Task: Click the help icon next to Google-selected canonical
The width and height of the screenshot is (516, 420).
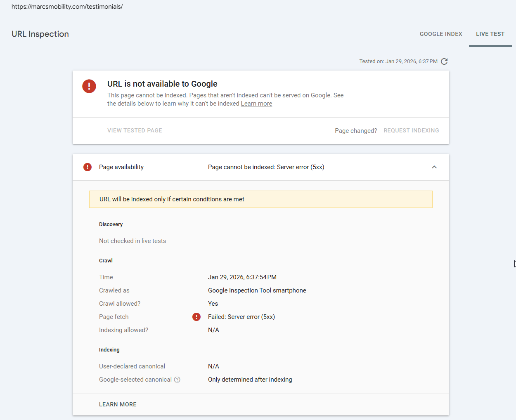Action: (x=177, y=380)
